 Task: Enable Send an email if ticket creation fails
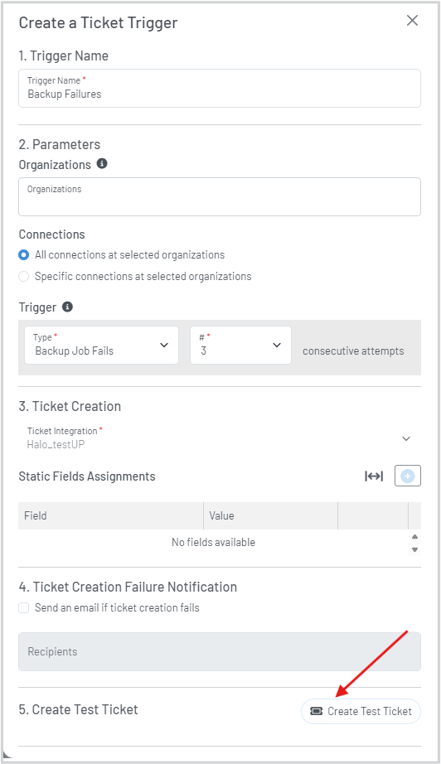click(23, 608)
